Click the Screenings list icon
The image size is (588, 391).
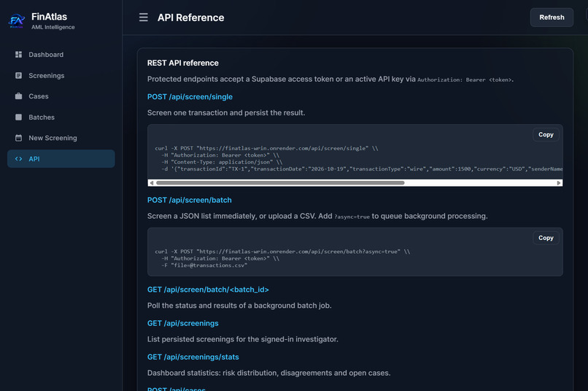(x=18, y=75)
